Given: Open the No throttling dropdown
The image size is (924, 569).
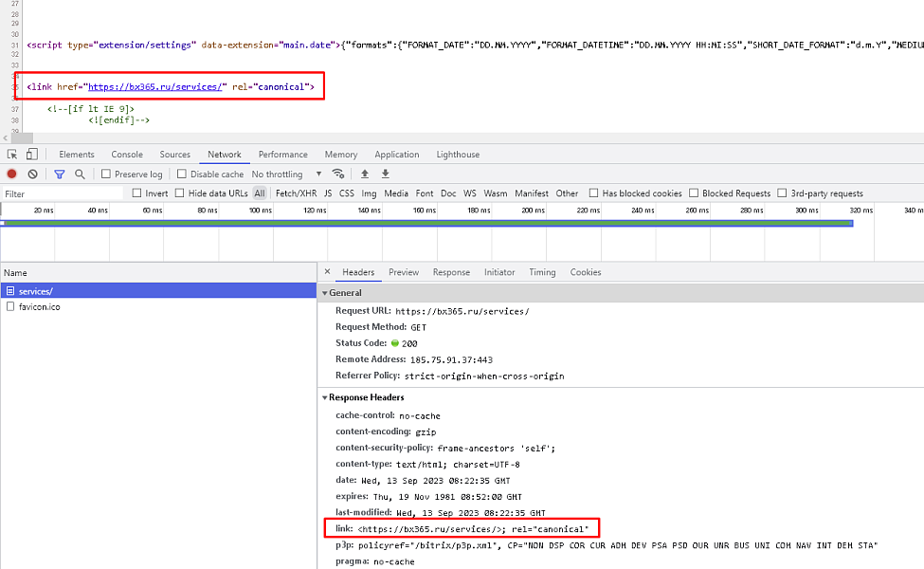Looking at the screenshot, I should (278, 174).
